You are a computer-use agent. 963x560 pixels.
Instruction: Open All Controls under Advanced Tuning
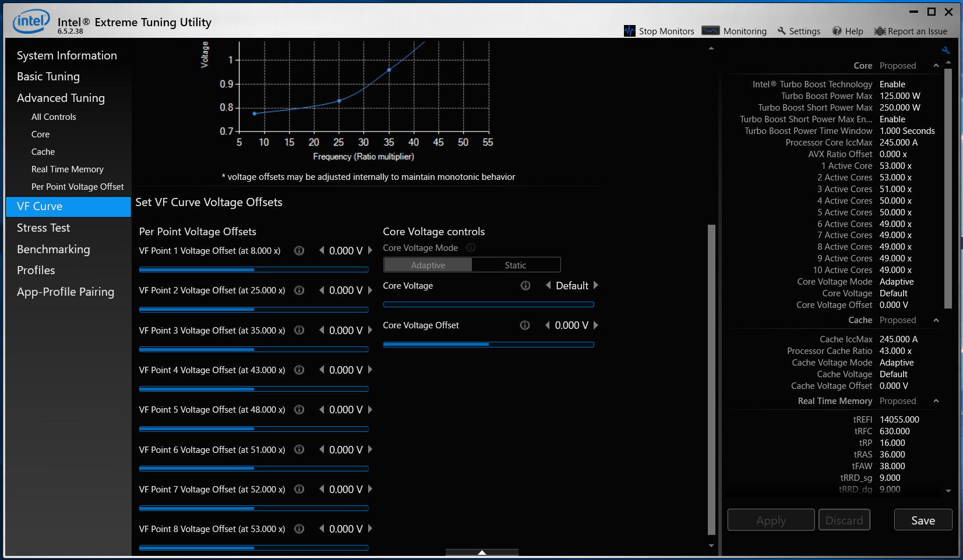(x=54, y=116)
